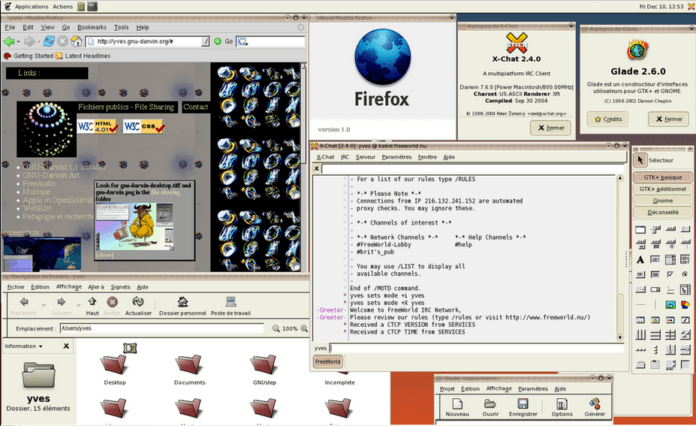Click the Contact link on webpage
This screenshot has width=696, height=426.
pos(196,107)
